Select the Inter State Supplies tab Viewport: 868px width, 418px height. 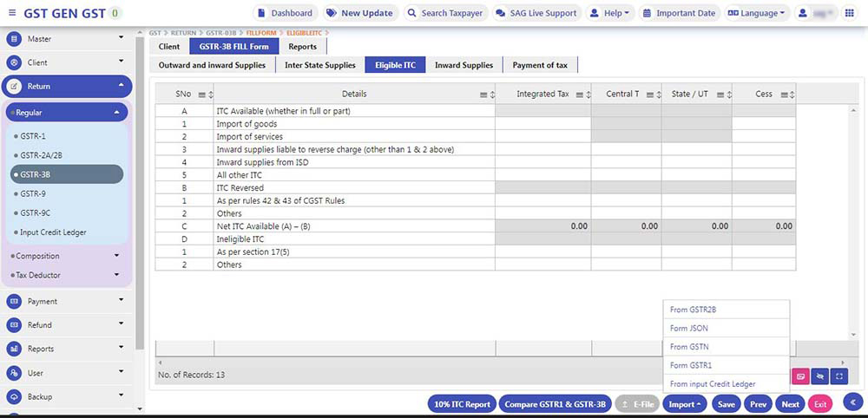tap(320, 65)
